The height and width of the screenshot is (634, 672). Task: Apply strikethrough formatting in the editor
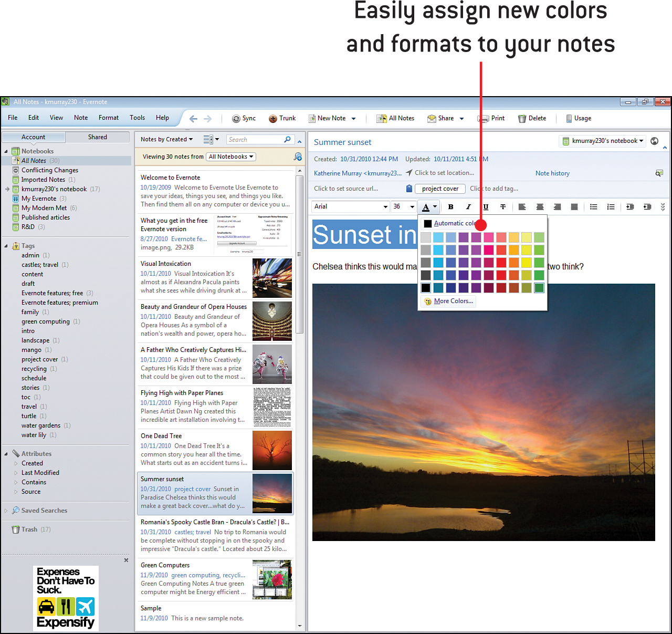[503, 207]
